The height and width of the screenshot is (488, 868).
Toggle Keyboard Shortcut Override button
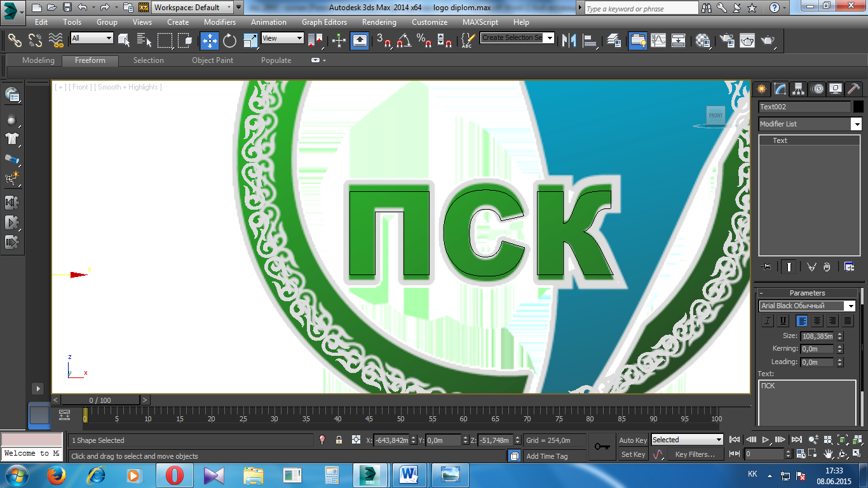click(360, 41)
